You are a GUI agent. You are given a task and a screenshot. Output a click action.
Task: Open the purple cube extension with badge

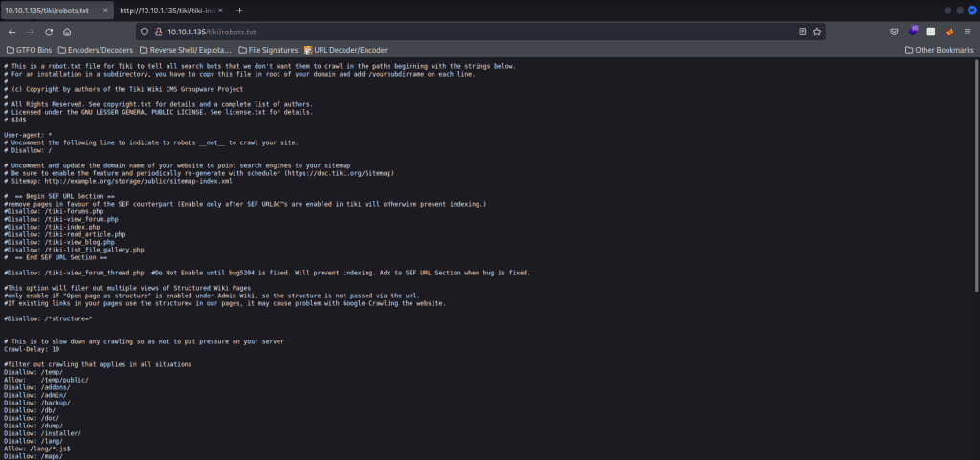tap(912, 31)
